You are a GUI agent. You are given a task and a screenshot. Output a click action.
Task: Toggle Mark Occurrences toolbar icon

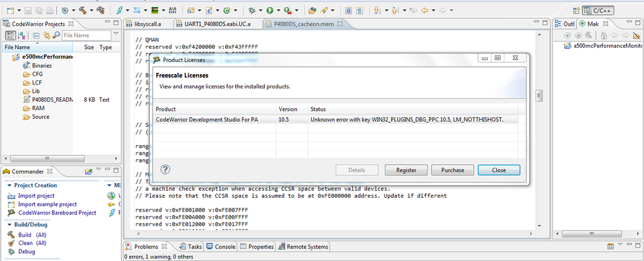coord(348,10)
